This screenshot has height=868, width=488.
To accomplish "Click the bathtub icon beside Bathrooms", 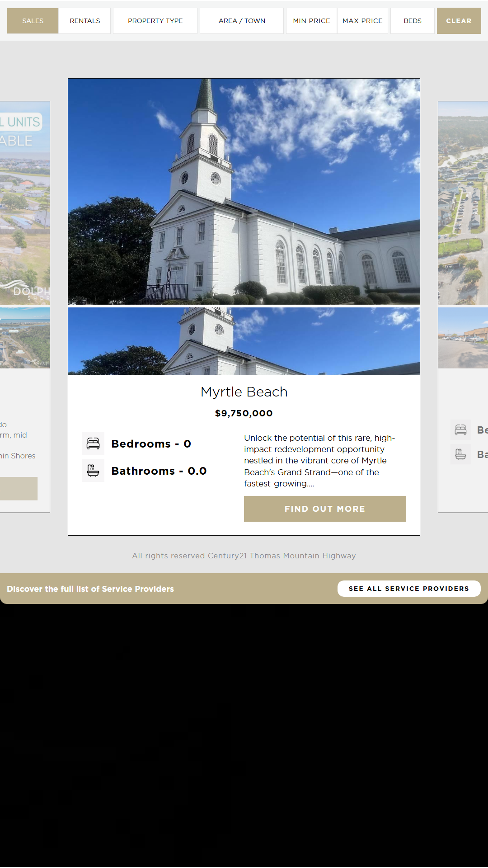I will point(93,471).
